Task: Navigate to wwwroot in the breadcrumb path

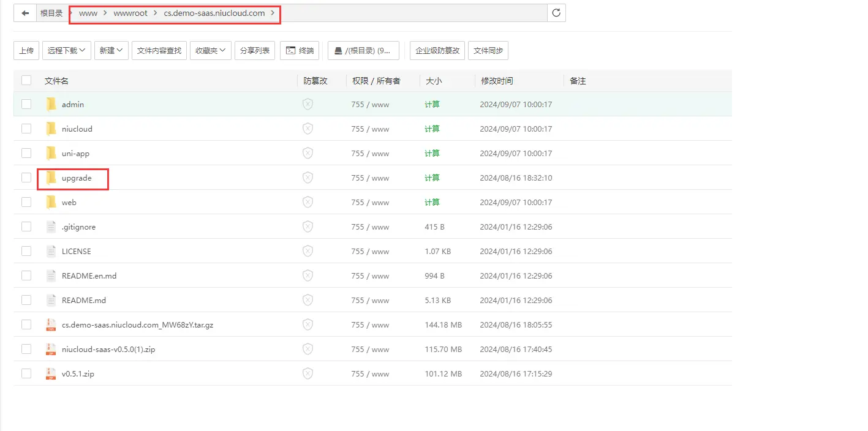Action: [130, 13]
